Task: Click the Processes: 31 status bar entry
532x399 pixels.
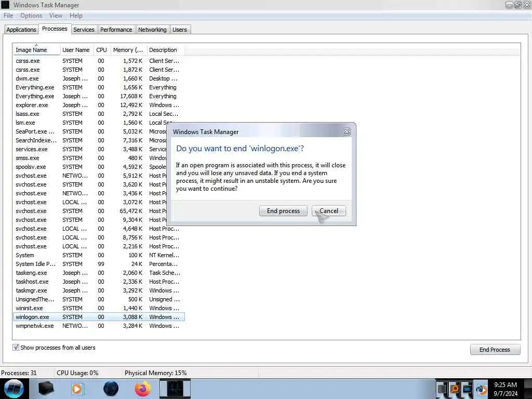Action: pos(19,373)
